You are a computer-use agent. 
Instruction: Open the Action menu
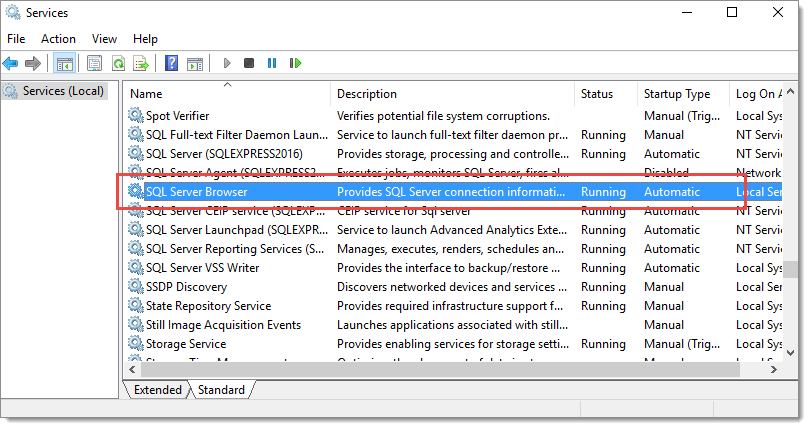[58, 39]
